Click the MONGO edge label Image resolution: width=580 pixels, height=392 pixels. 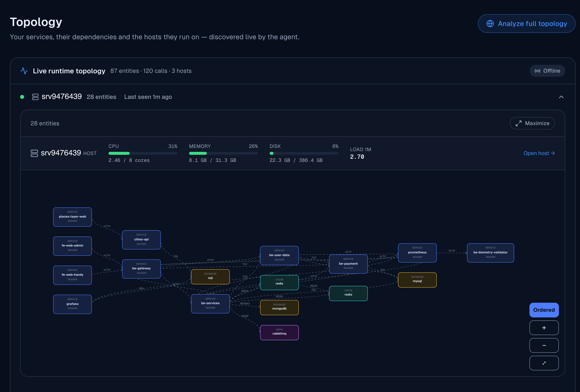click(245, 303)
